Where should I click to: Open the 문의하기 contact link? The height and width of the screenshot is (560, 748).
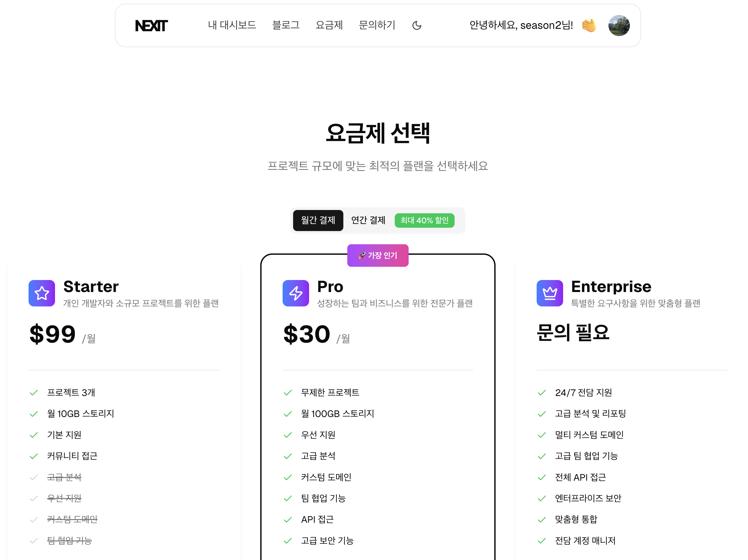(377, 25)
